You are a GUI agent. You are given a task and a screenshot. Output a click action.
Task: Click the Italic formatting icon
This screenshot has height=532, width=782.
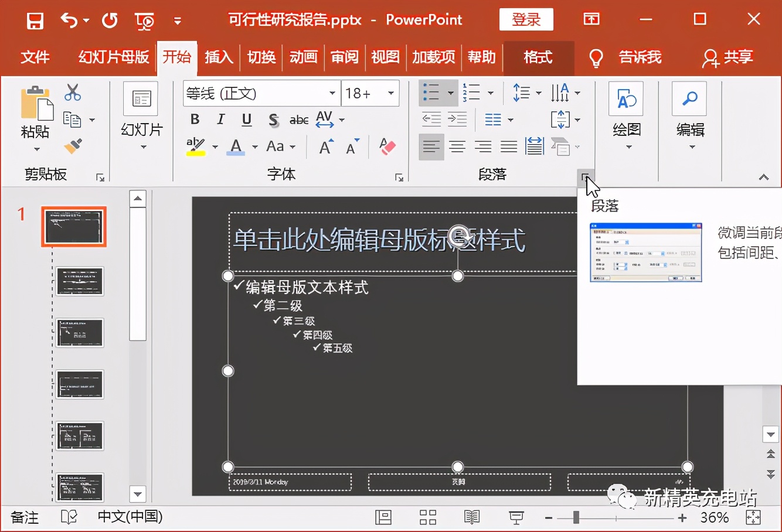[x=220, y=119]
